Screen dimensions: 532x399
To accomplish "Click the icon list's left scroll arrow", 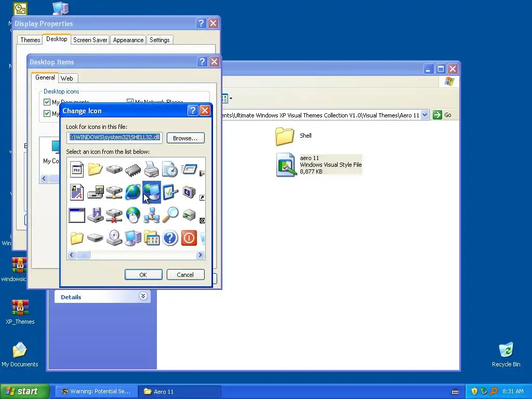I will (72, 255).
